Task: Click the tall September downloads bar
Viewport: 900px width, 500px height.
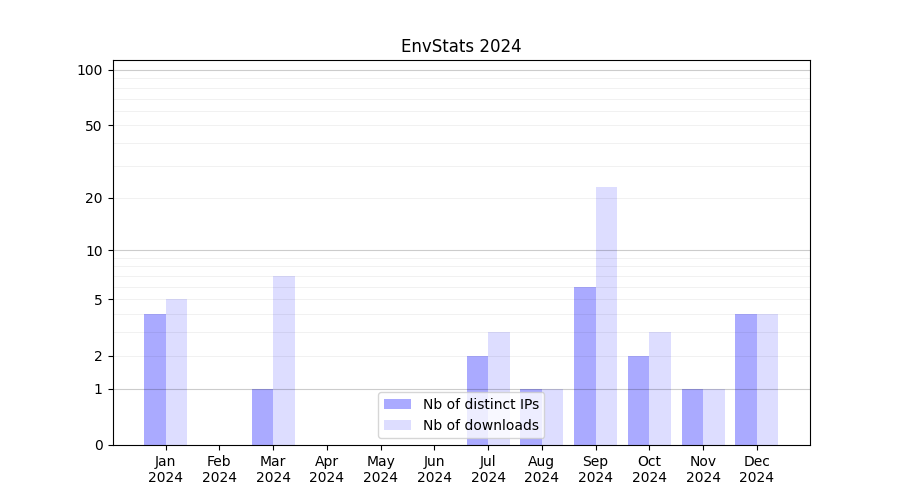Action: (x=606, y=315)
